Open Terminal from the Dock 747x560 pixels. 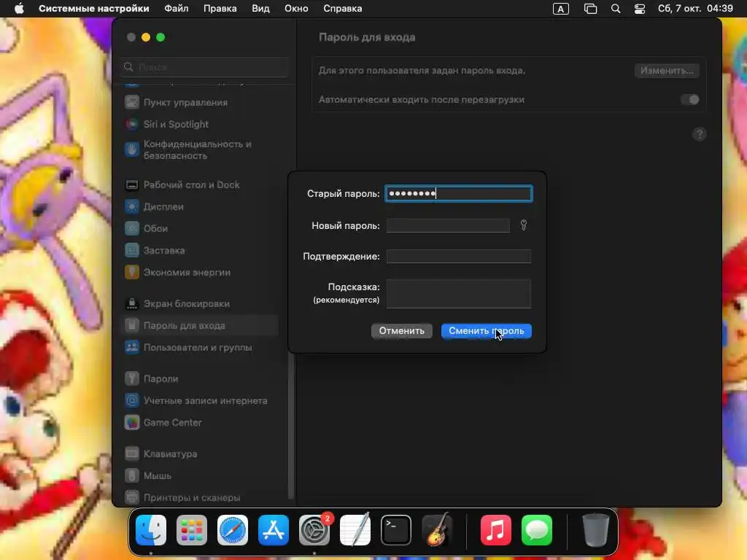click(396, 530)
